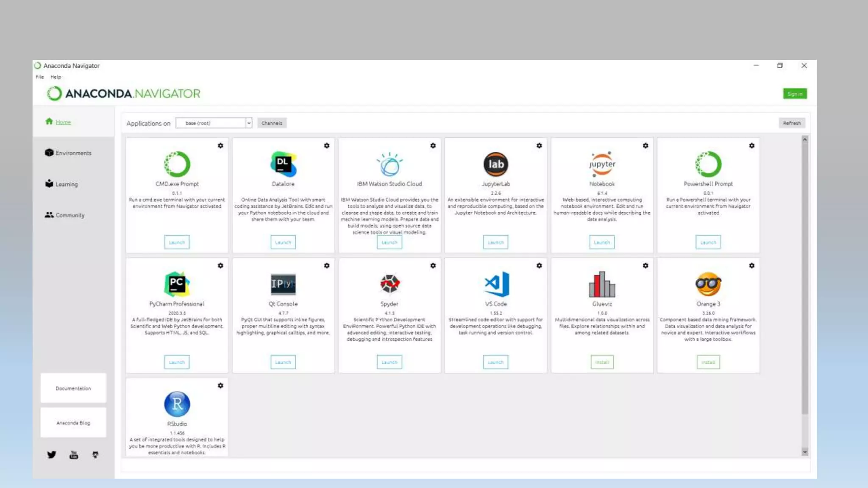
Task: Go to the Learning tab
Action: 66,184
